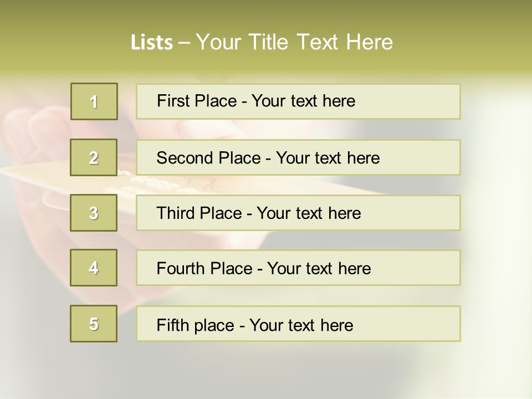Screen dimensions: 532x399
Task: Select "Your text here" in the third row
Action: pos(309,213)
